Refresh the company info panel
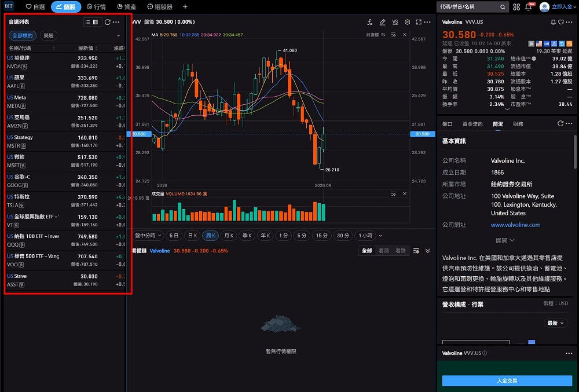Screen dimensions: 579x392 (x=560, y=124)
